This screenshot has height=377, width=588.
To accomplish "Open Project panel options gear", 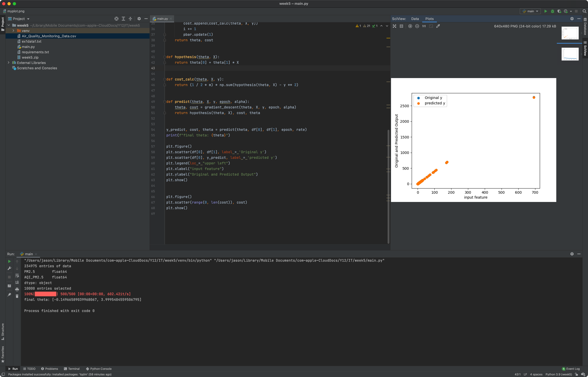I will [139, 19].
